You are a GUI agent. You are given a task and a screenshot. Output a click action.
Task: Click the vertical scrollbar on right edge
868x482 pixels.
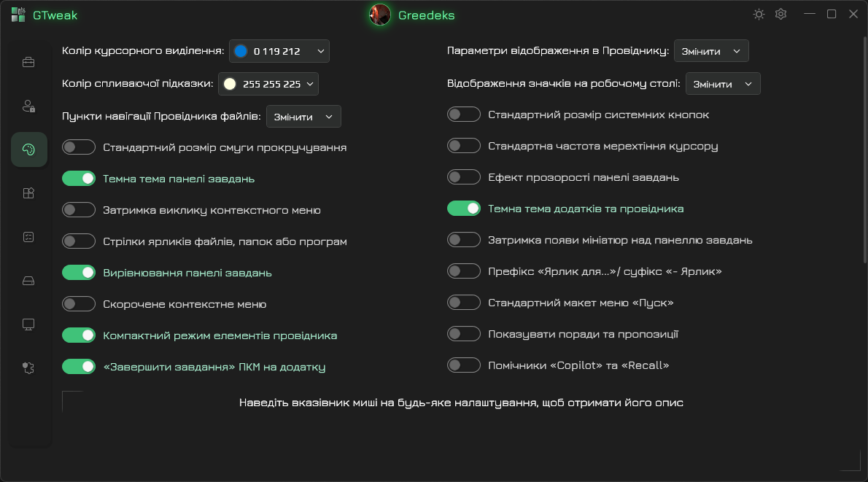[865, 146]
